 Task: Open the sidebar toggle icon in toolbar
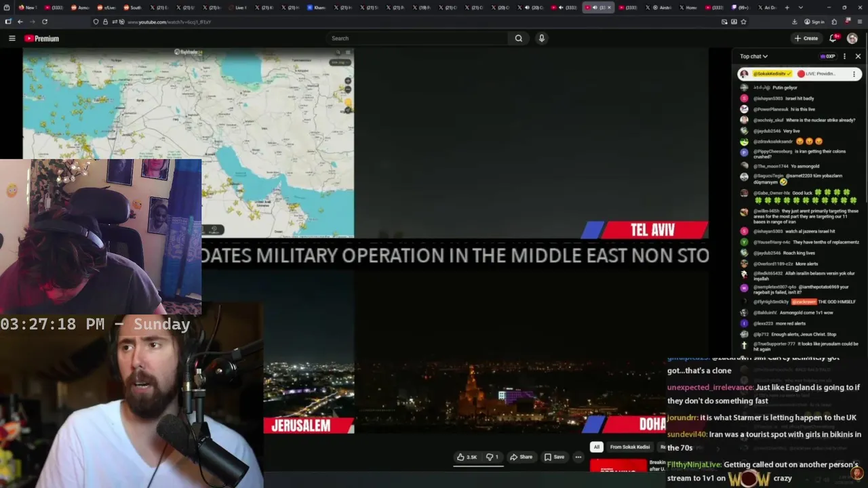pos(7,22)
